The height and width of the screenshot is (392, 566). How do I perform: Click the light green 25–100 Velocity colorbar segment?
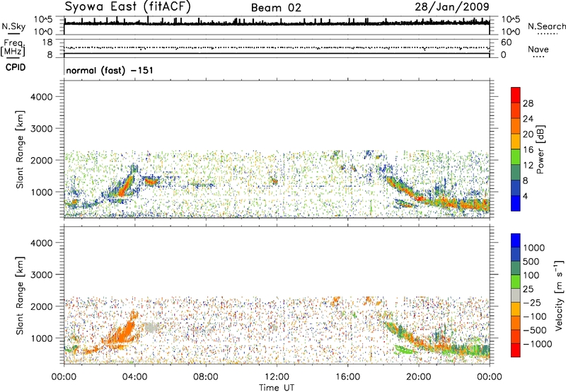pyautogui.click(x=516, y=282)
